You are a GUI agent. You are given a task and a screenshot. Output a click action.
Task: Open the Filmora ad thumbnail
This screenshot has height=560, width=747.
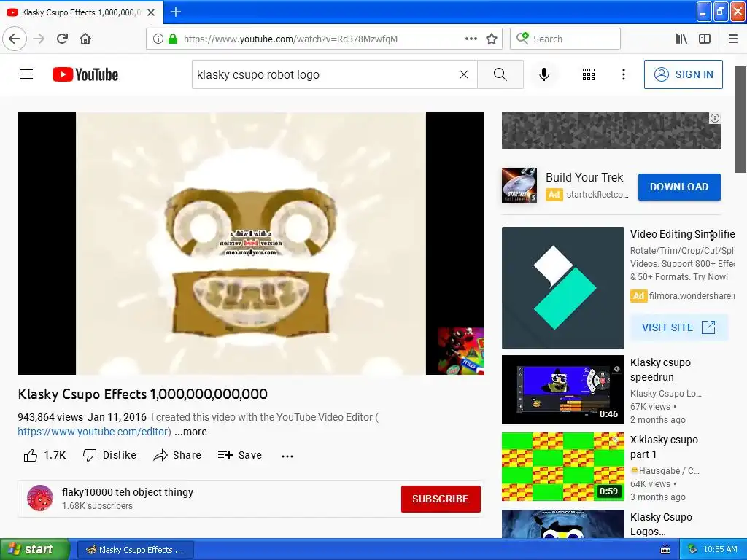[562, 287]
